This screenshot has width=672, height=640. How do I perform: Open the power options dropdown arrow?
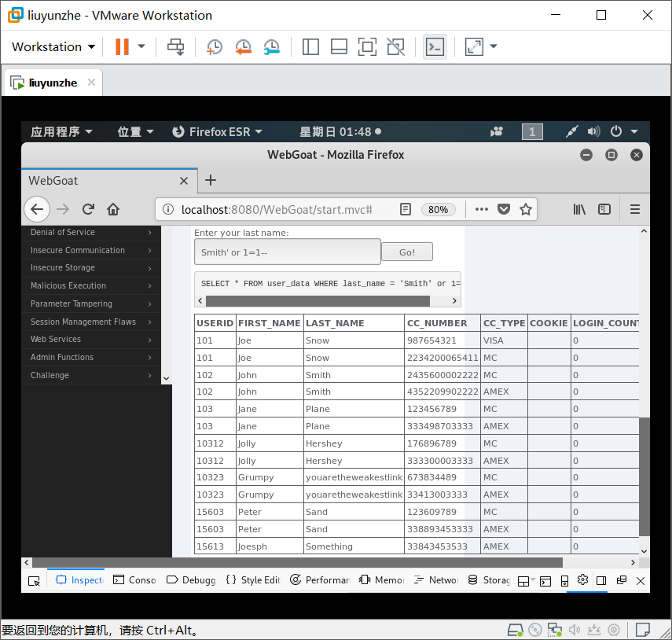click(x=141, y=46)
